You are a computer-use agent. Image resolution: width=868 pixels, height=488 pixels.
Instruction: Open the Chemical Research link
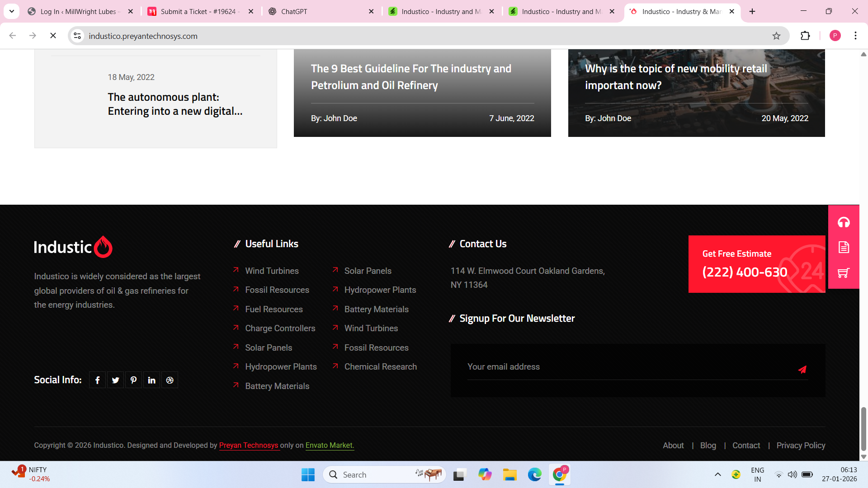click(x=380, y=366)
